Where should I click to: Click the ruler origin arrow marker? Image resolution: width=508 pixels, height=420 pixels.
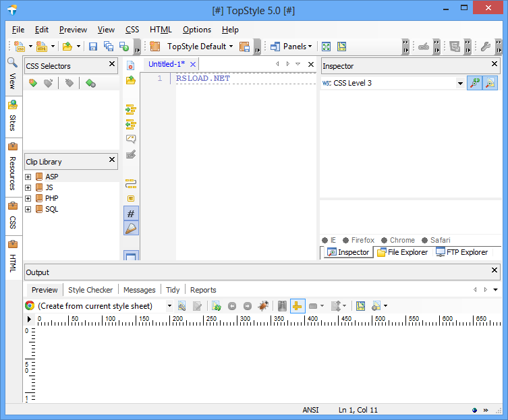coord(29,320)
